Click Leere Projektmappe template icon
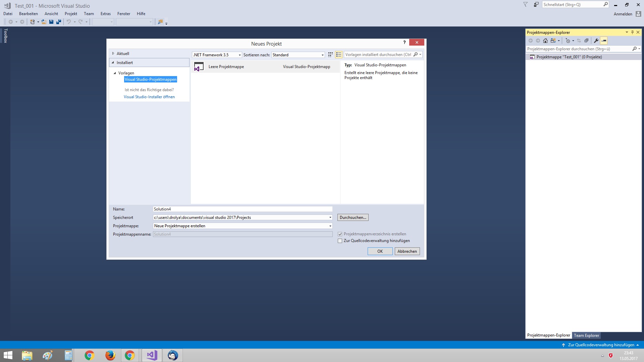 (199, 67)
